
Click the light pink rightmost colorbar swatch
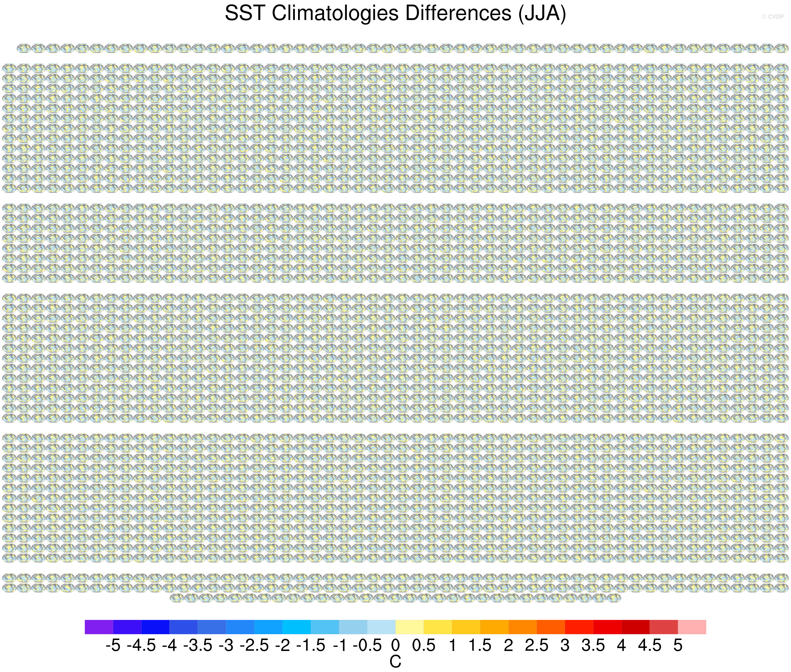point(692,627)
